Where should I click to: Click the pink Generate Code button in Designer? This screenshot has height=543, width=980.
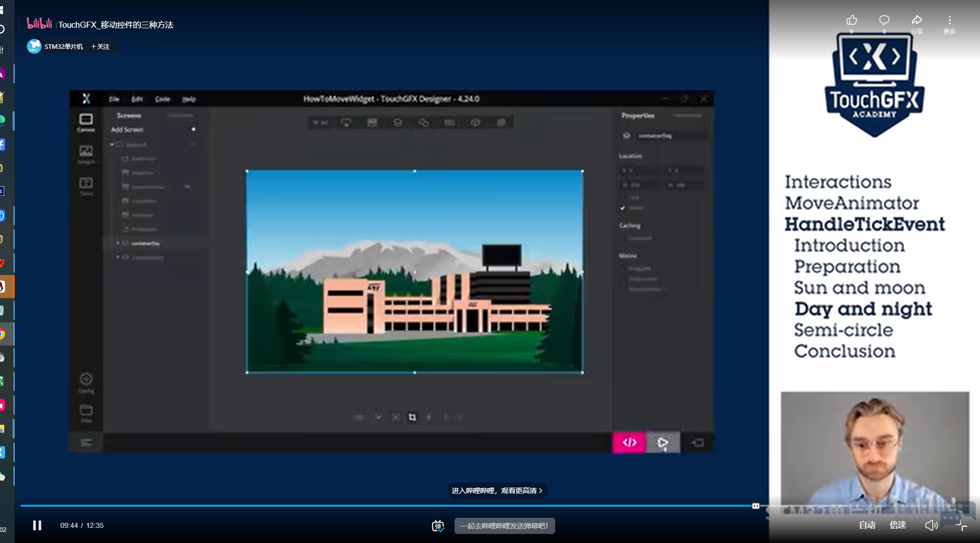[629, 442]
